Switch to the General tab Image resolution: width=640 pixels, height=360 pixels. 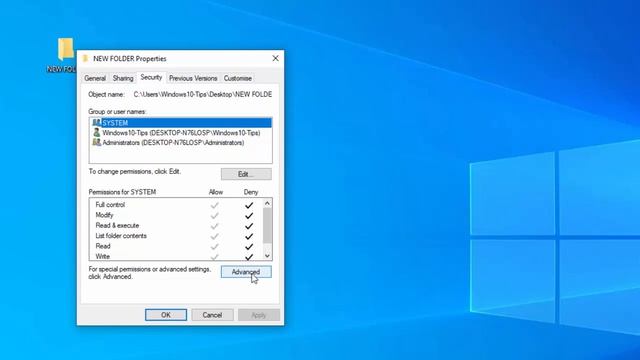[95, 78]
